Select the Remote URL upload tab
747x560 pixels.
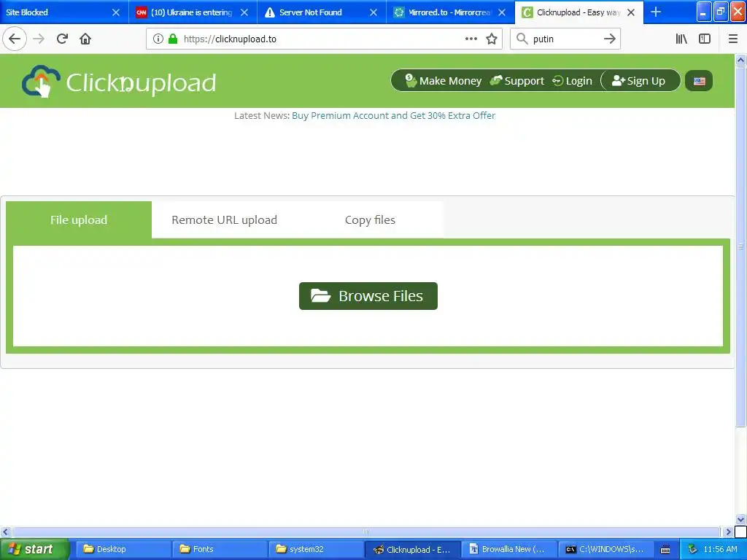click(224, 219)
